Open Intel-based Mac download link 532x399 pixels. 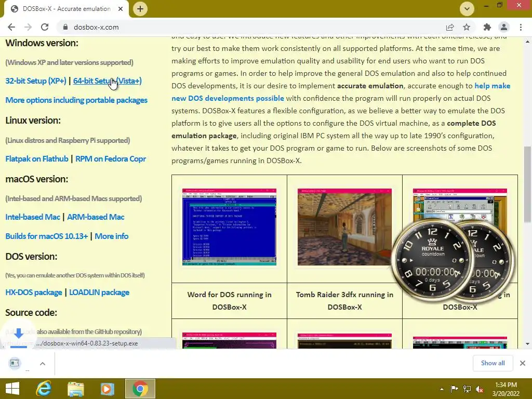pos(33,217)
